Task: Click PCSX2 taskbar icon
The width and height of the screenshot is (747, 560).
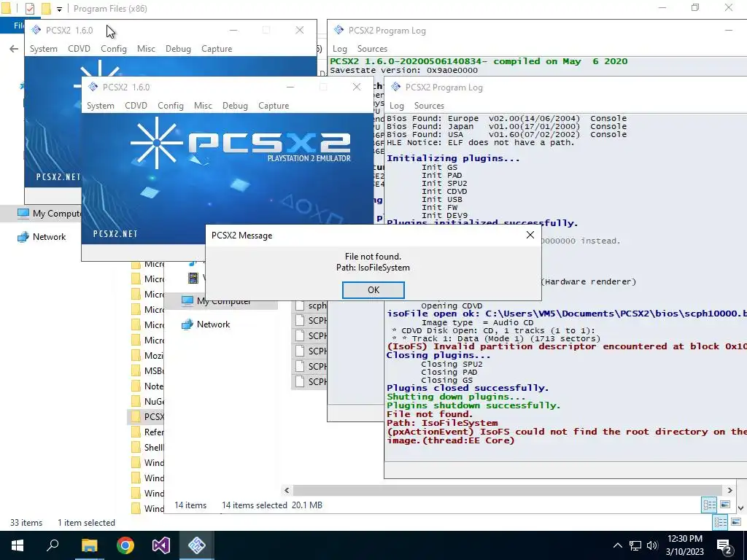Action: [197, 545]
